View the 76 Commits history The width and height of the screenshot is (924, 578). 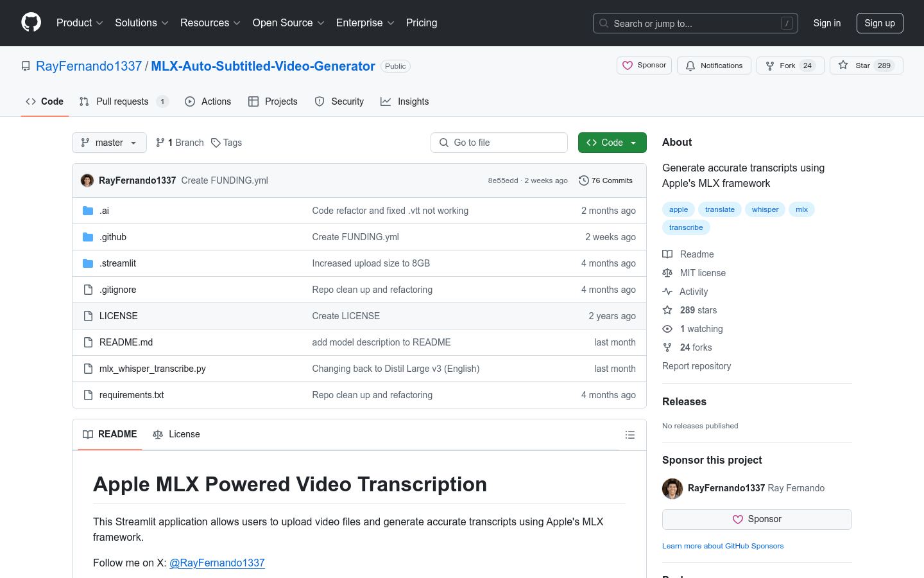[606, 180]
